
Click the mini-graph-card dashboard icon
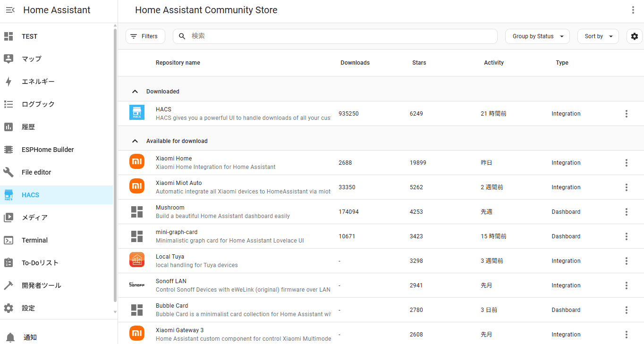(x=137, y=236)
